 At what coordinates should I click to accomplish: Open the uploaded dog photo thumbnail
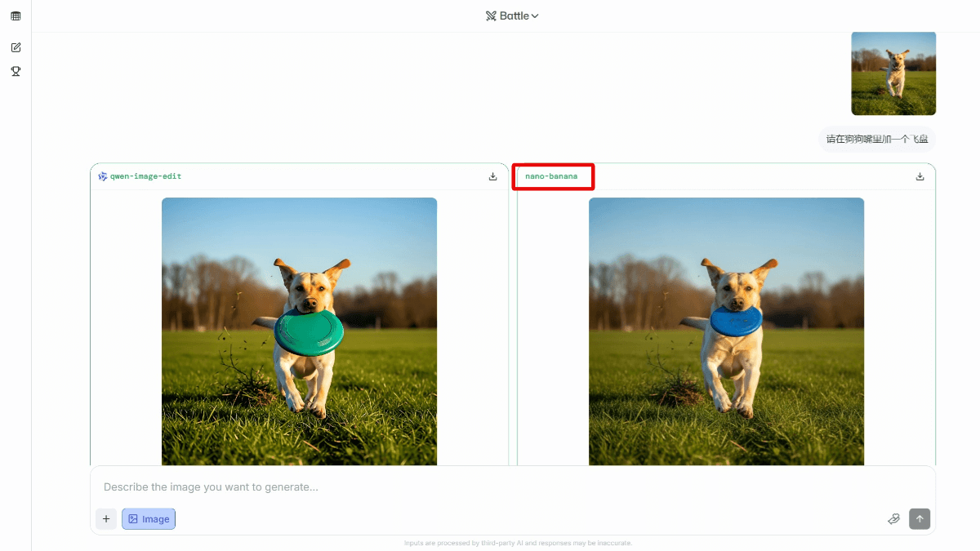[x=893, y=73]
